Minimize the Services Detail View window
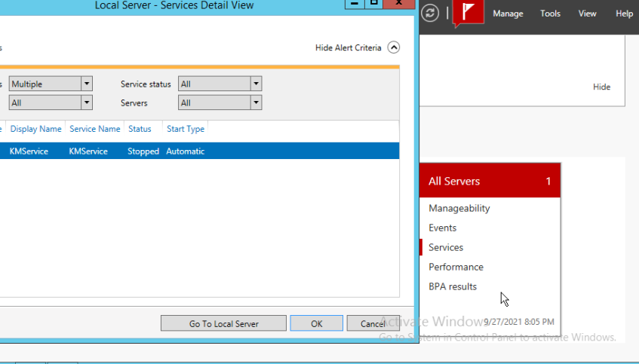 point(355,3)
